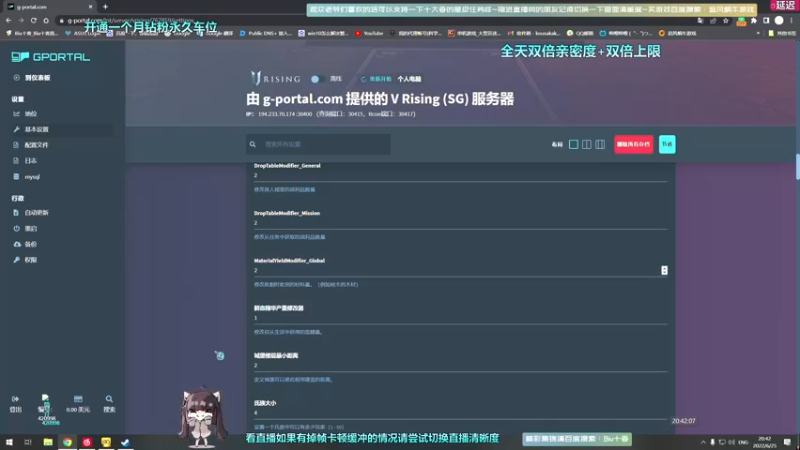Select the two-column layout icon
The width and height of the screenshot is (800, 450).
click(x=587, y=144)
